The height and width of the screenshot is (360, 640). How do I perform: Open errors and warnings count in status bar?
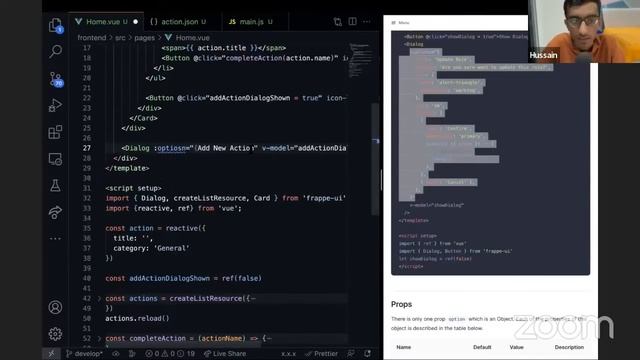(170, 353)
